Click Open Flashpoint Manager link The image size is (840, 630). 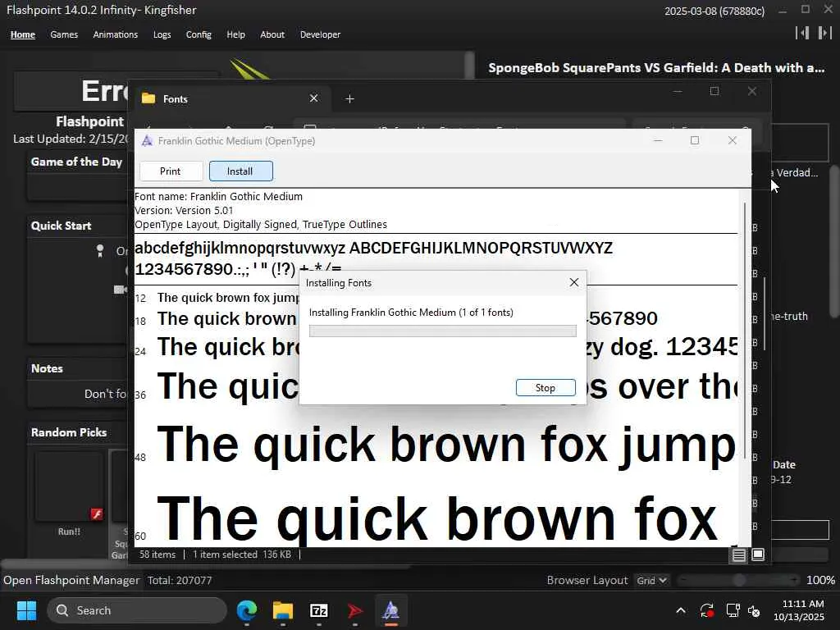point(71,581)
